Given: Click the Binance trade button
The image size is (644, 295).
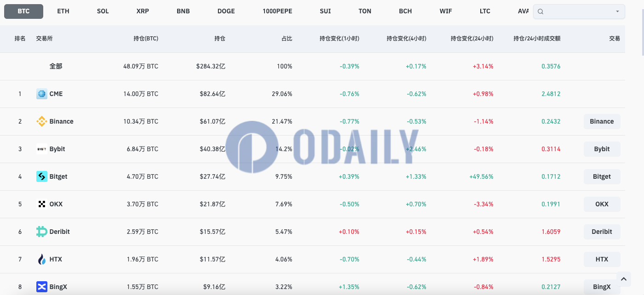Looking at the screenshot, I should (x=602, y=121).
